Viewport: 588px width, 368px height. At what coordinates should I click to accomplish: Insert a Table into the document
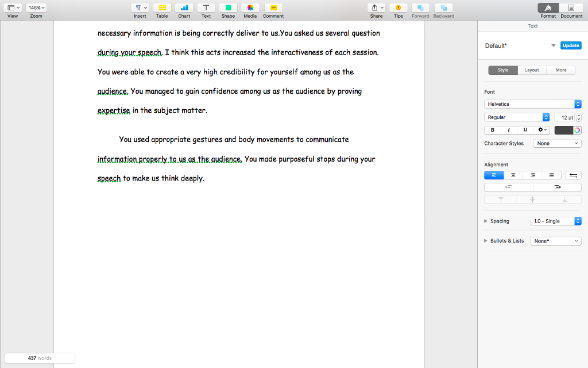(162, 8)
